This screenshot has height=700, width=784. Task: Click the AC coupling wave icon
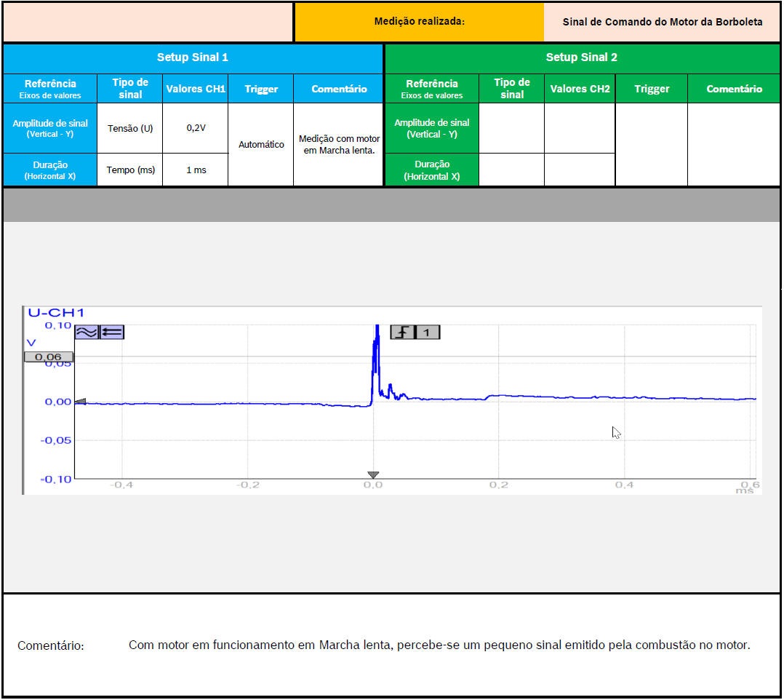coord(86,332)
